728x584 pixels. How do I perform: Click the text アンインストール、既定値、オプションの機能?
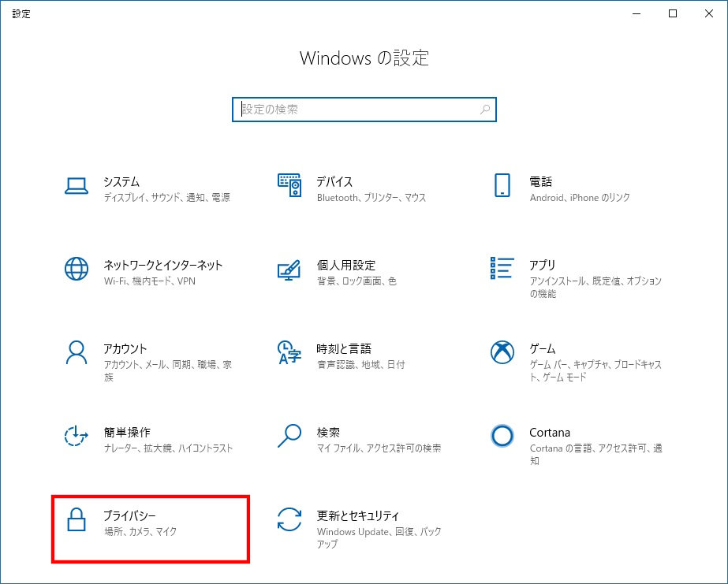pos(595,287)
